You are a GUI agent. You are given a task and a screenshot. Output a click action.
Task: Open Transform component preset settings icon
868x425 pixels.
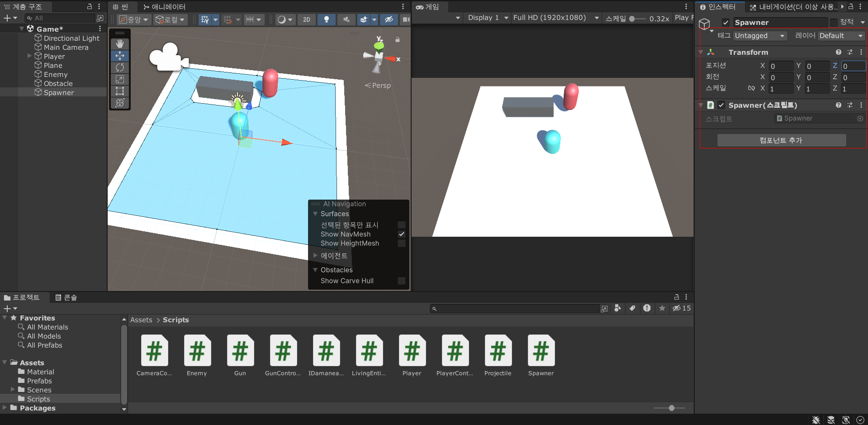pyautogui.click(x=850, y=52)
